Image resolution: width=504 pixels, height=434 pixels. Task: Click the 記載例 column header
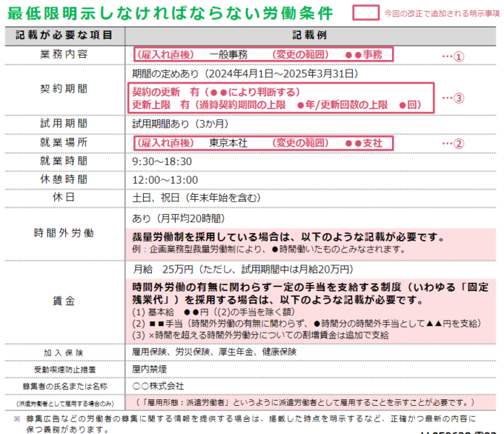pos(311,34)
